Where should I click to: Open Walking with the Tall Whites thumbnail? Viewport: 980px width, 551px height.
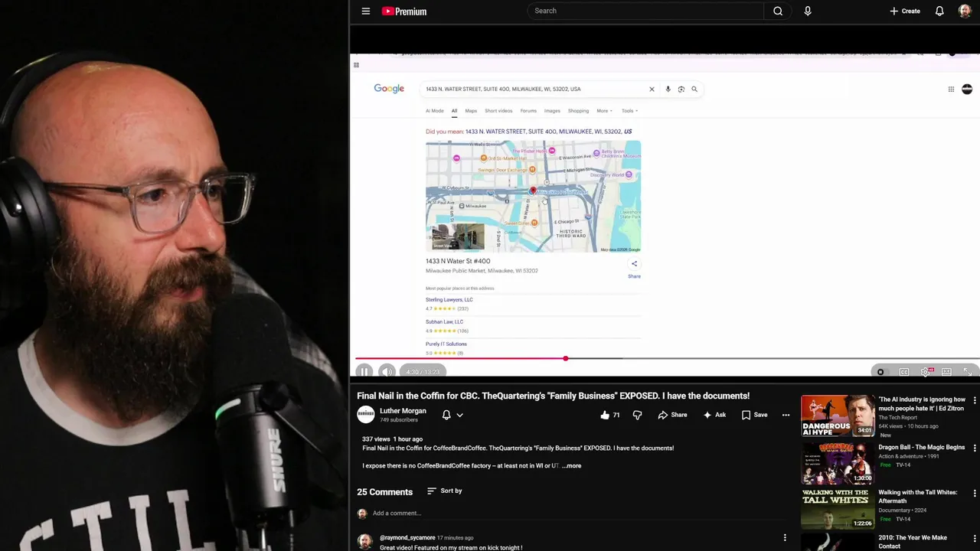pyautogui.click(x=838, y=509)
